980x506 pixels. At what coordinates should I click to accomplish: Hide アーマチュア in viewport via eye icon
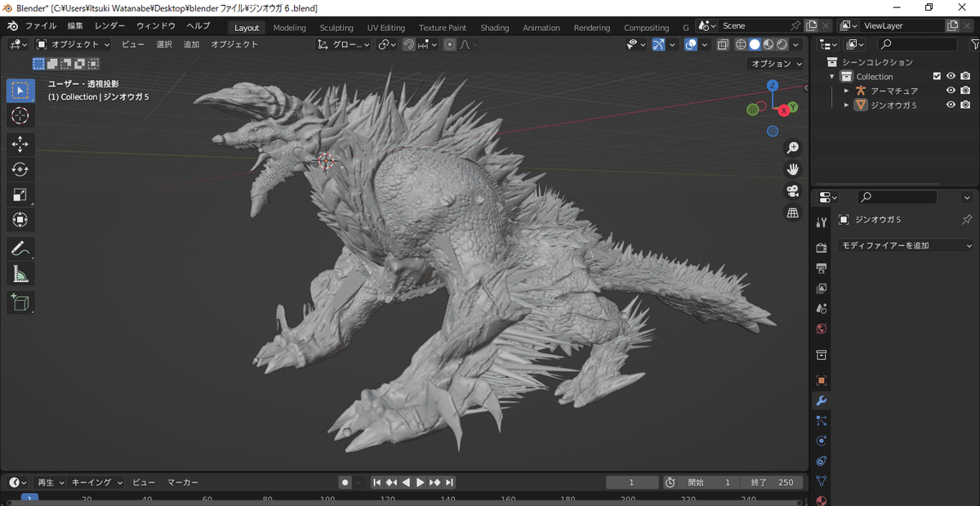(x=951, y=91)
